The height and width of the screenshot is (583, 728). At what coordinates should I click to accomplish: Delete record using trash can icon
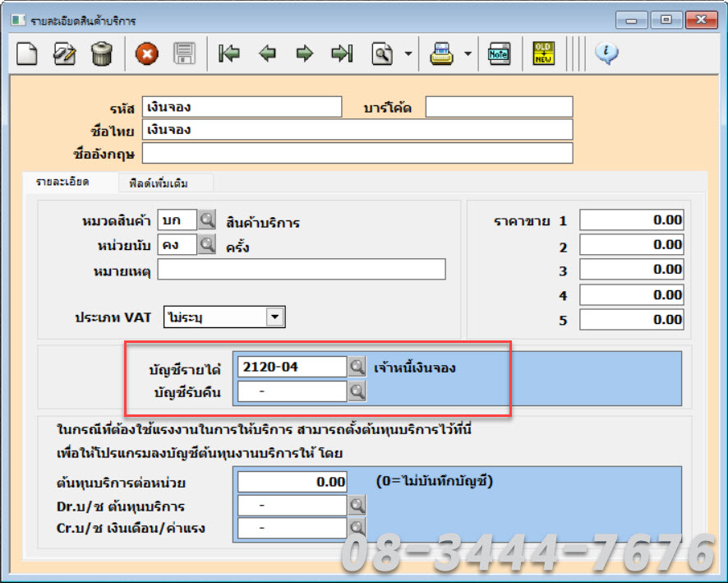[102, 53]
